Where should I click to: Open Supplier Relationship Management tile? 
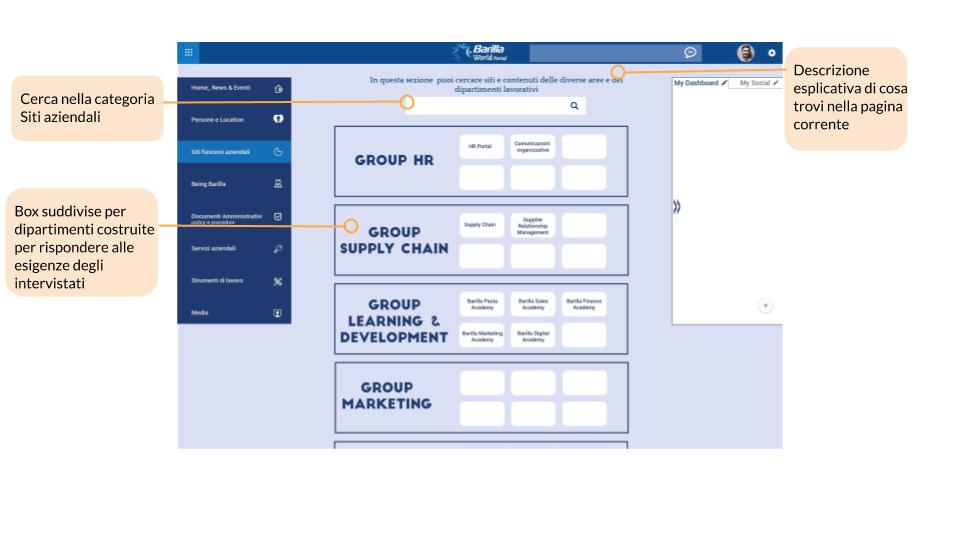(532, 225)
